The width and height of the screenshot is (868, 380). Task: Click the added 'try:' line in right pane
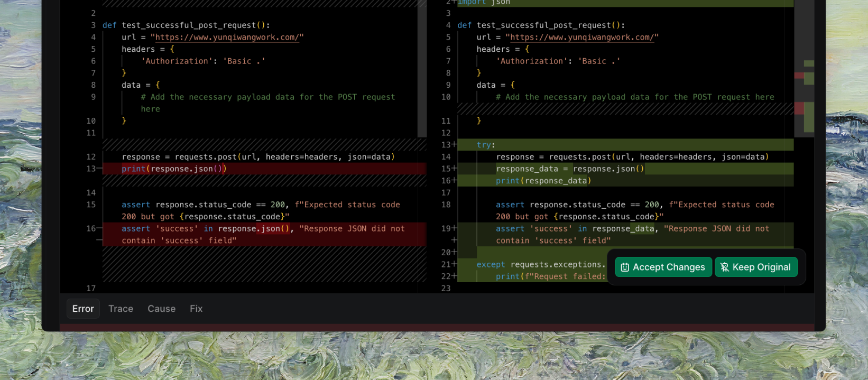click(x=625, y=145)
